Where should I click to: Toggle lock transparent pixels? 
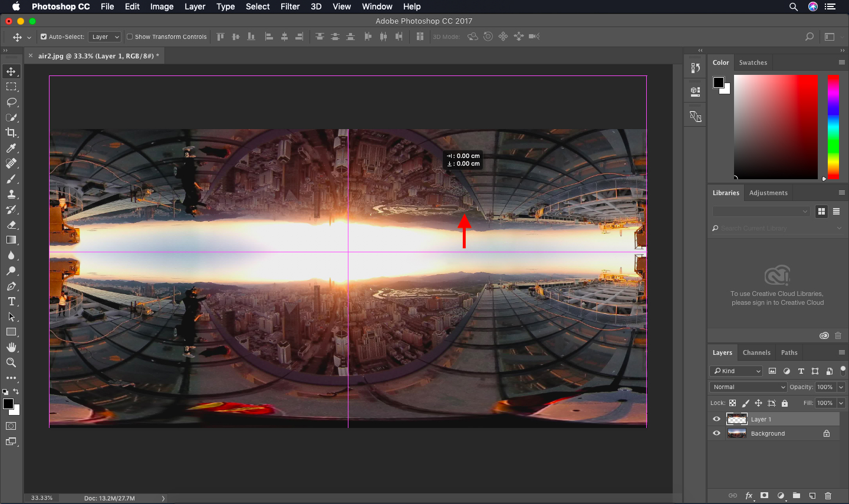pos(732,403)
